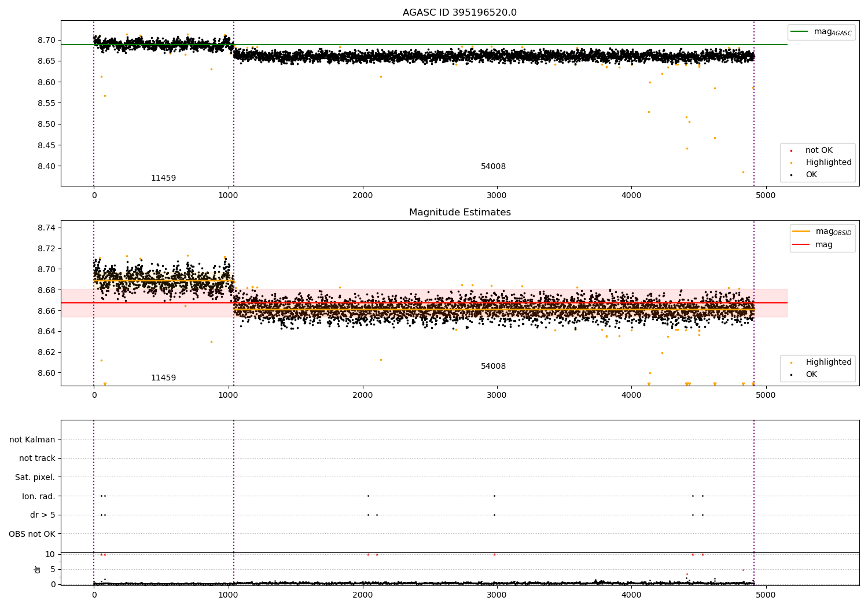
Task: Click obsid label 54008 in the top plot
Action: [x=493, y=167]
